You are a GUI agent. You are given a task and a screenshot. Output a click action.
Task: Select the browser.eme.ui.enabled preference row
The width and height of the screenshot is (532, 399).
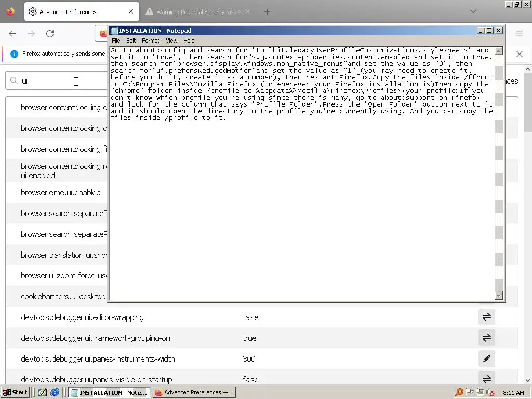pyautogui.click(x=57, y=192)
